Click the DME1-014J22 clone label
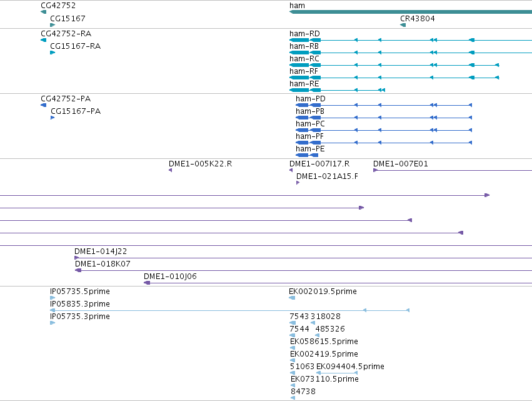Viewport: 532px width, 401px height. (101, 251)
